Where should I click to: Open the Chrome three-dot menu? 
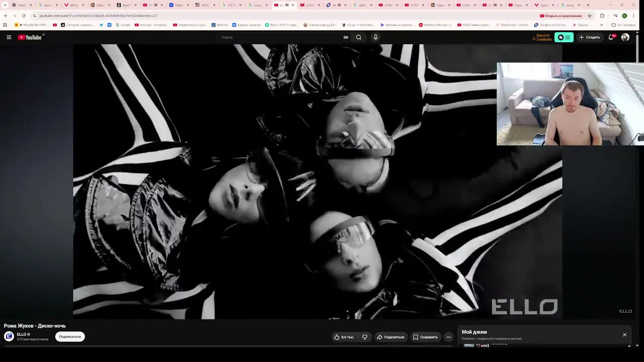[634, 16]
